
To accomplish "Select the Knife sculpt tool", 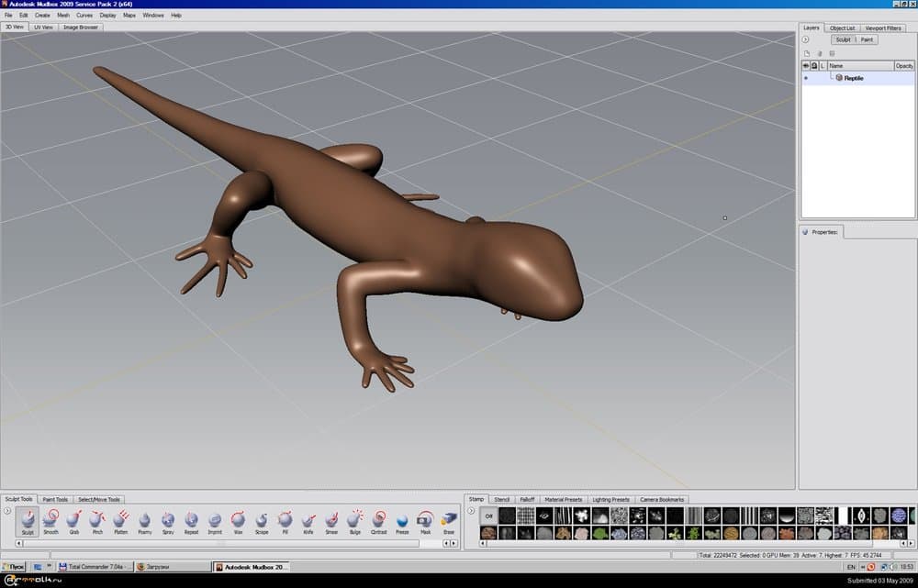I will tap(308, 522).
